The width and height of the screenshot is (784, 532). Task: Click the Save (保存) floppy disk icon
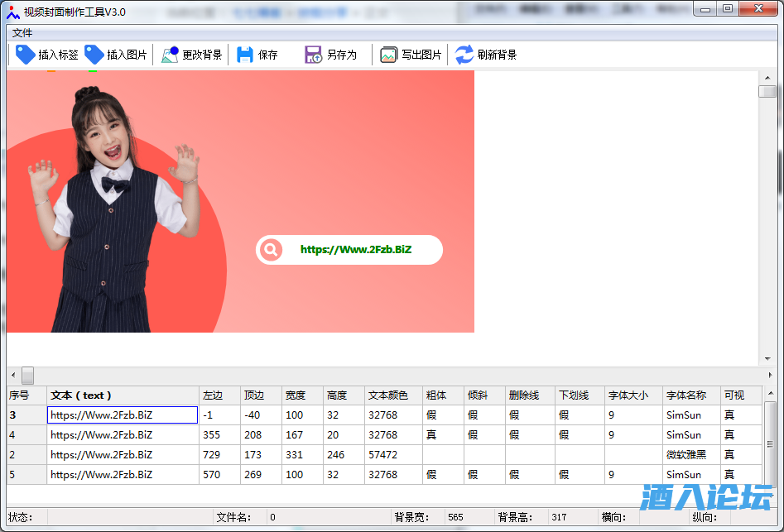coord(245,55)
